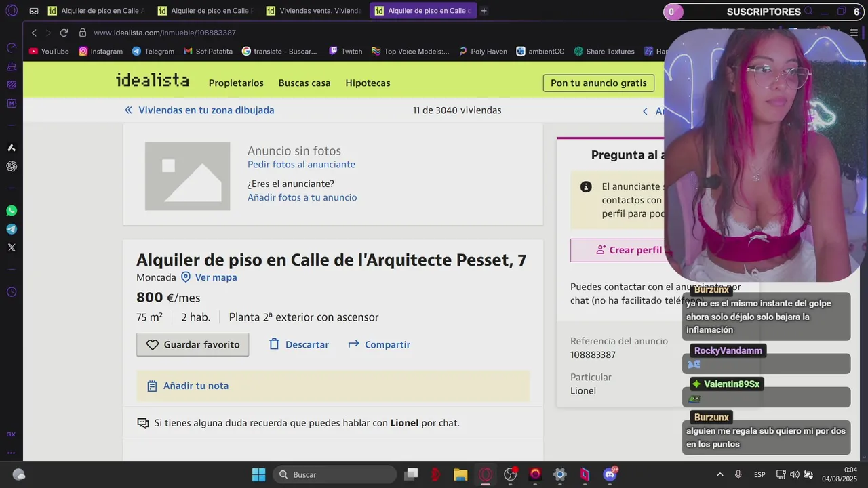Open the ESP language indicator
The image size is (868, 488).
[759, 474]
